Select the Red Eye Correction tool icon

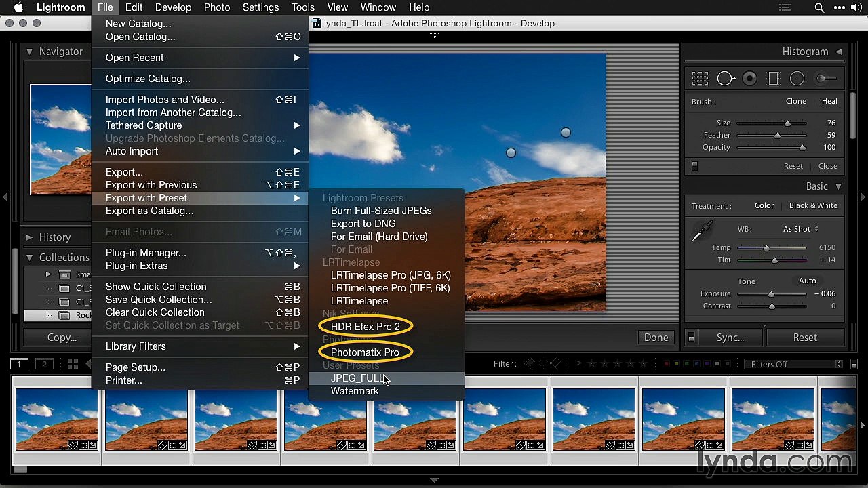pyautogui.click(x=749, y=79)
